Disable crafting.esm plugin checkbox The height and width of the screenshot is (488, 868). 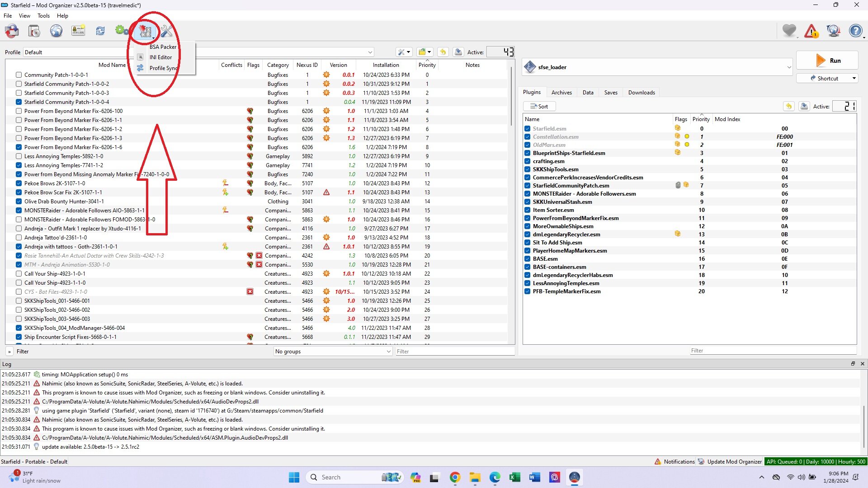click(527, 161)
